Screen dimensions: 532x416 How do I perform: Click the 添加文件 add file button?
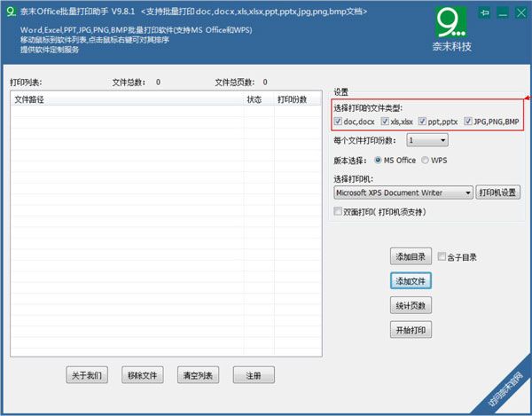pyautogui.click(x=411, y=281)
